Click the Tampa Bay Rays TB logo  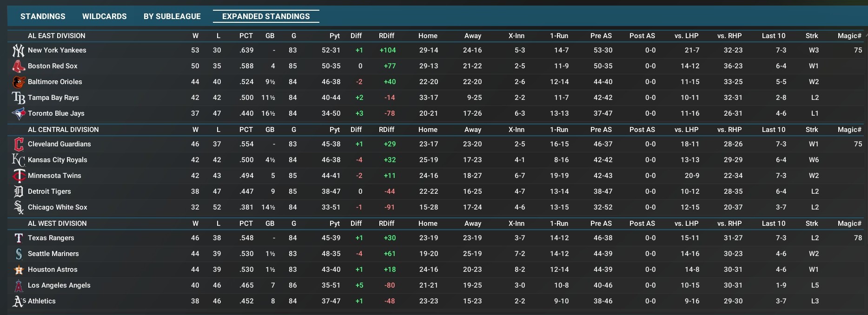(x=18, y=98)
